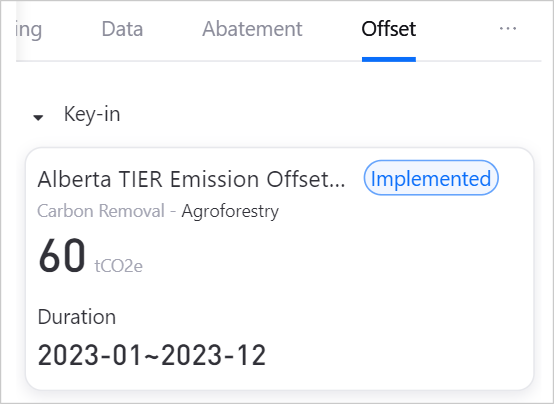Screen dimensions: 554x404
Task: Select the 2023-01 start date
Action: click(x=90, y=355)
